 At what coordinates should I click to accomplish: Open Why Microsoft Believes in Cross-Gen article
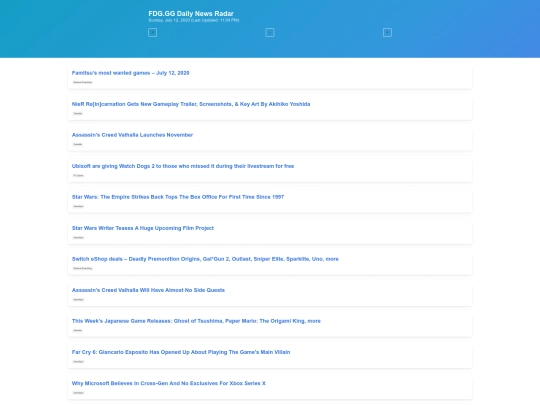coord(168,383)
